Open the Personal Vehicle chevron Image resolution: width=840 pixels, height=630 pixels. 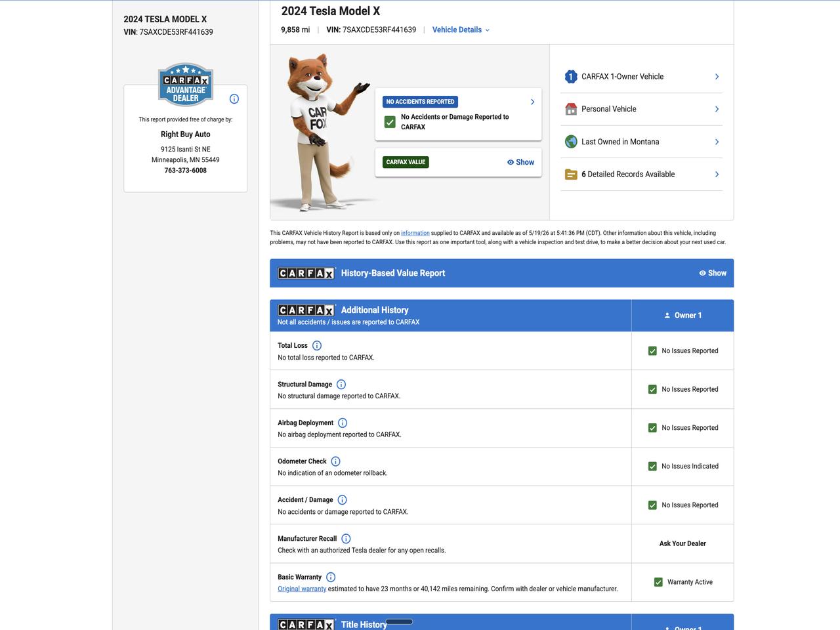(717, 109)
